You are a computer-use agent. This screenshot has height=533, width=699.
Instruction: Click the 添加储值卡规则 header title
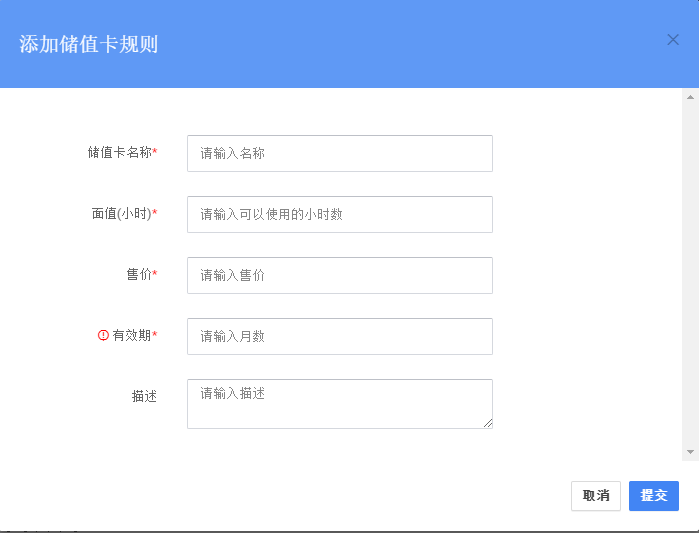click(x=88, y=44)
